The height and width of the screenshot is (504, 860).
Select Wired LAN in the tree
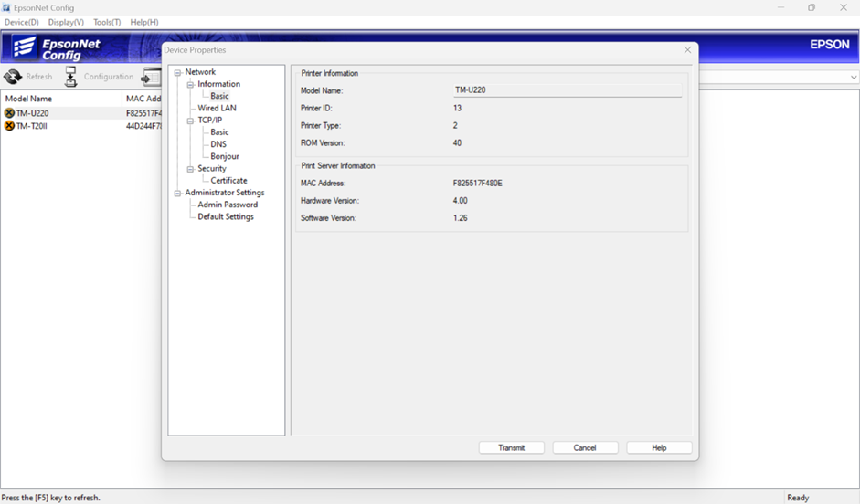point(218,108)
